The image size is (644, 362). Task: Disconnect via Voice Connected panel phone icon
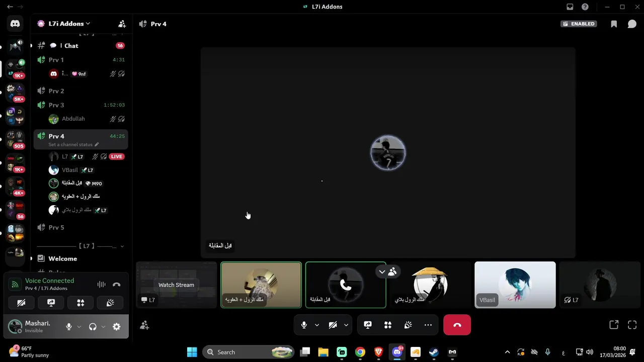point(117,285)
